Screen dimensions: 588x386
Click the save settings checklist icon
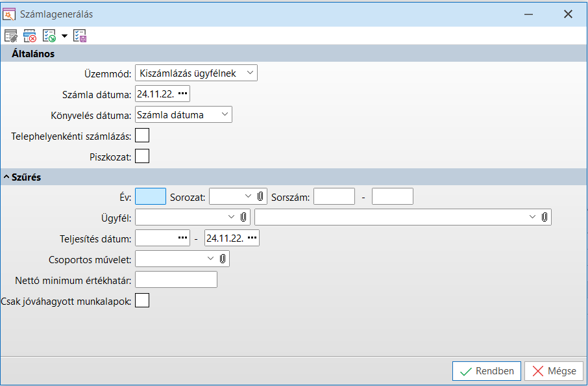click(80, 36)
